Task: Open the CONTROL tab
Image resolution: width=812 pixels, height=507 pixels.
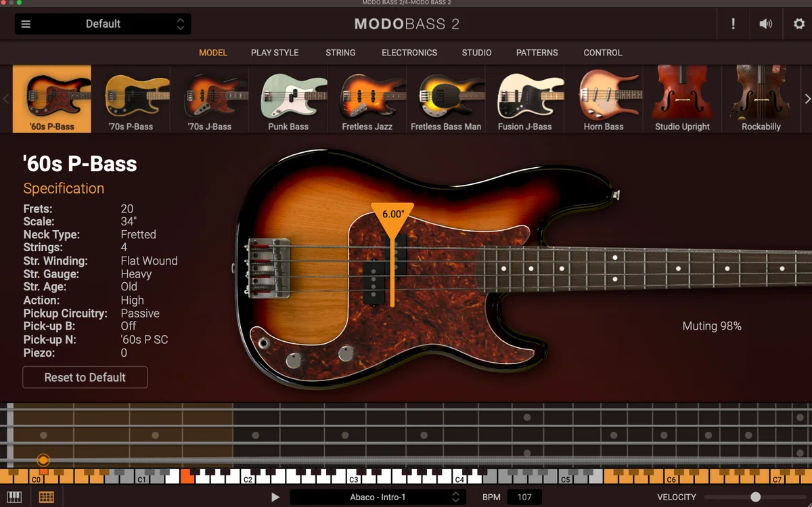Action: (x=603, y=53)
